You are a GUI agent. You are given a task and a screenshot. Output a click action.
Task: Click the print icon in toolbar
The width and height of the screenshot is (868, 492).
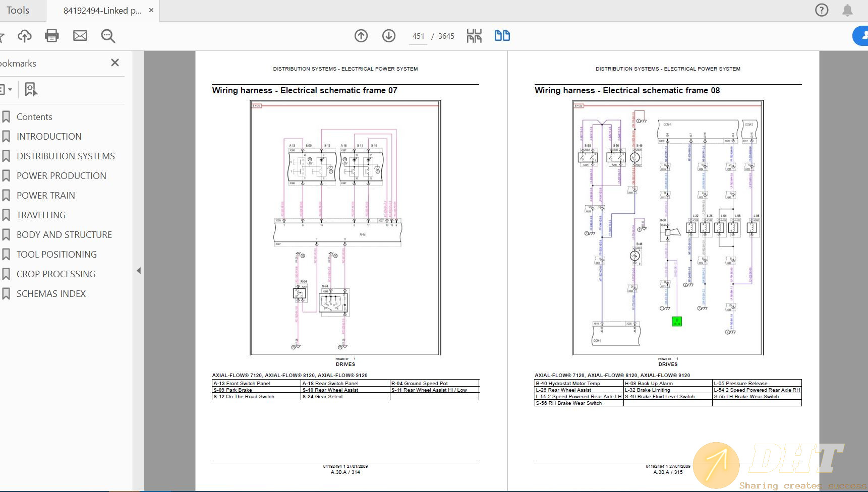point(52,36)
